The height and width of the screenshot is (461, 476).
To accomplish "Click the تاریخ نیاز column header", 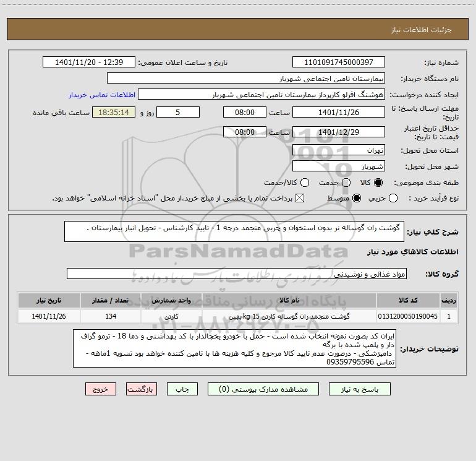I will (x=49, y=300).
